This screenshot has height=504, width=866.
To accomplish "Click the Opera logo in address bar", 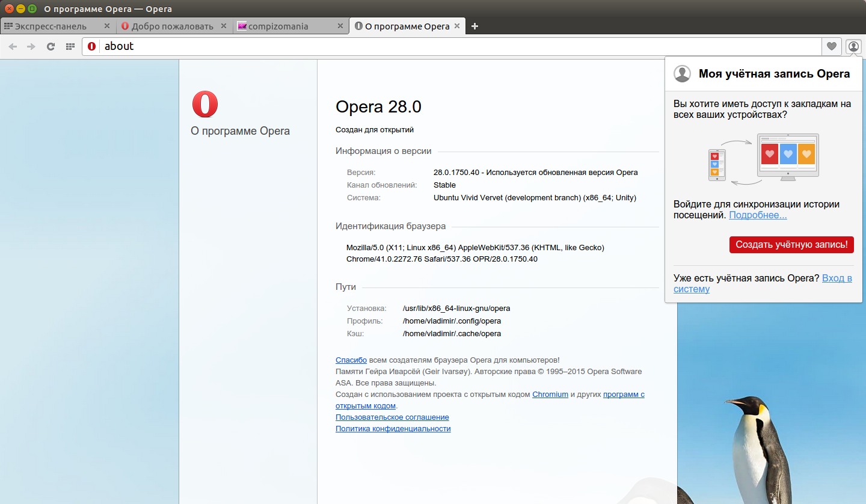I will (92, 46).
